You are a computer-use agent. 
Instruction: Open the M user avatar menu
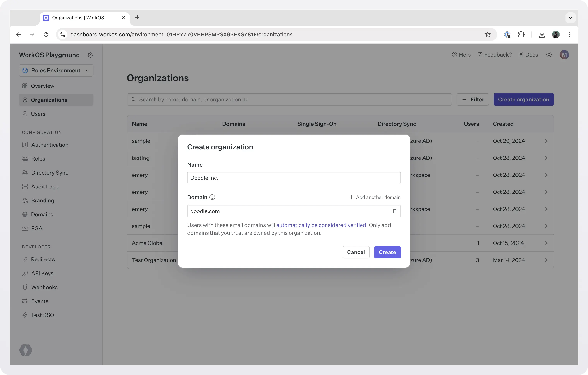[564, 55]
